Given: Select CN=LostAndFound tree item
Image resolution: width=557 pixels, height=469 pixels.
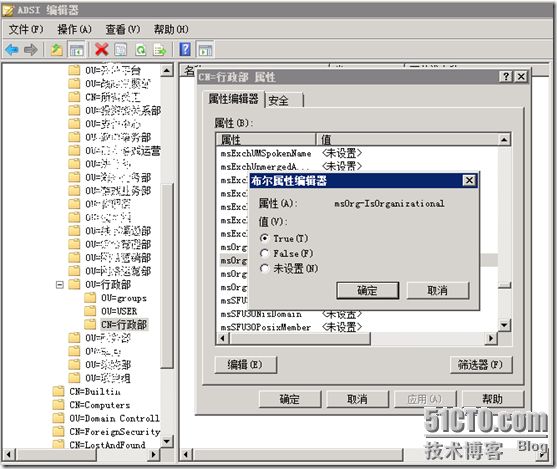Looking at the screenshot, I should click(107, 444).
